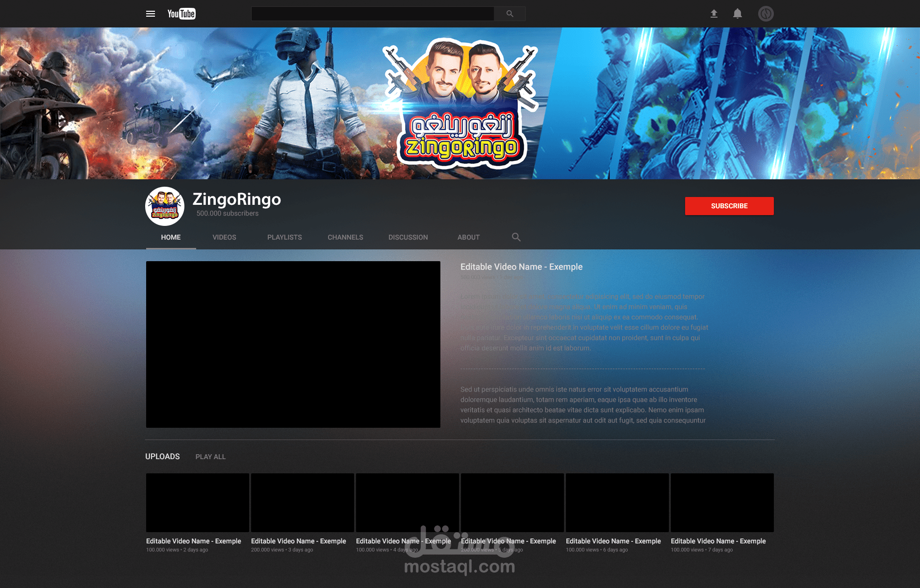Click video title above '200.000 views • 3 days ago'
The width and height of the screenshot is (920, 588).
[x=299, y=541]
